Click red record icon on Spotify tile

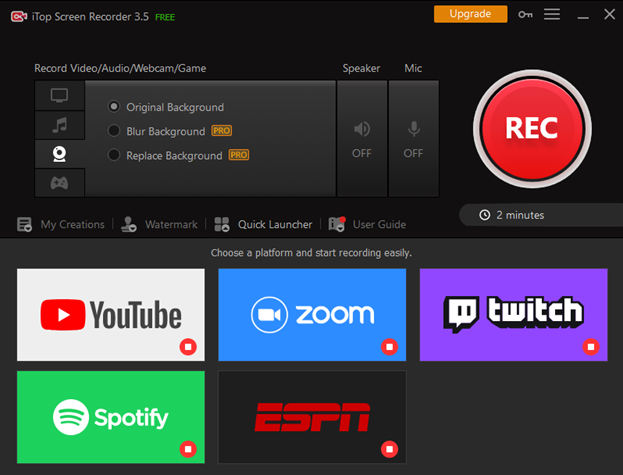pos(188,449)
